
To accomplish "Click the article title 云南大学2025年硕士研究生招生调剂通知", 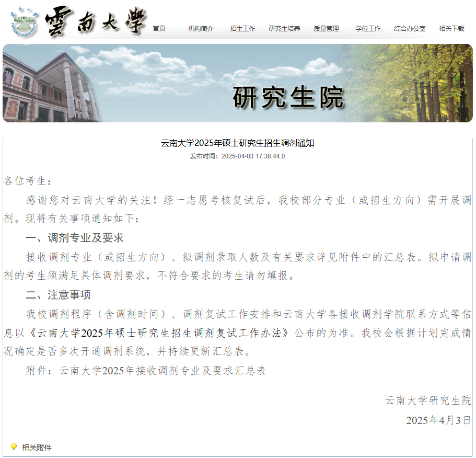I will (x=238, y=143).
